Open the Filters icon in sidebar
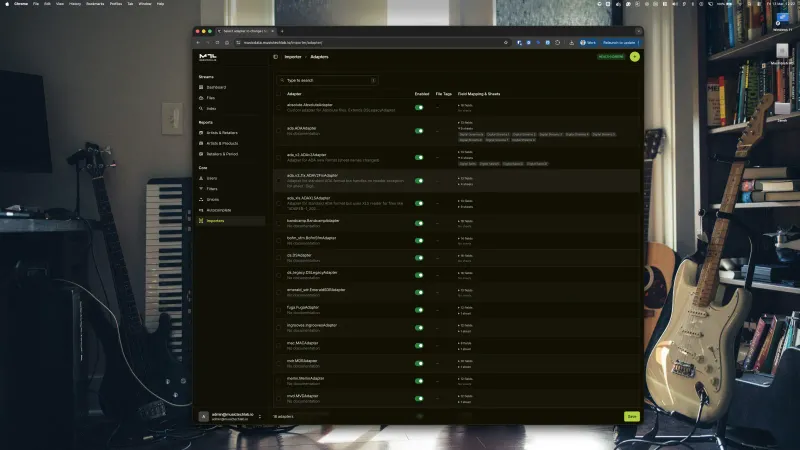 pos(202,188)
